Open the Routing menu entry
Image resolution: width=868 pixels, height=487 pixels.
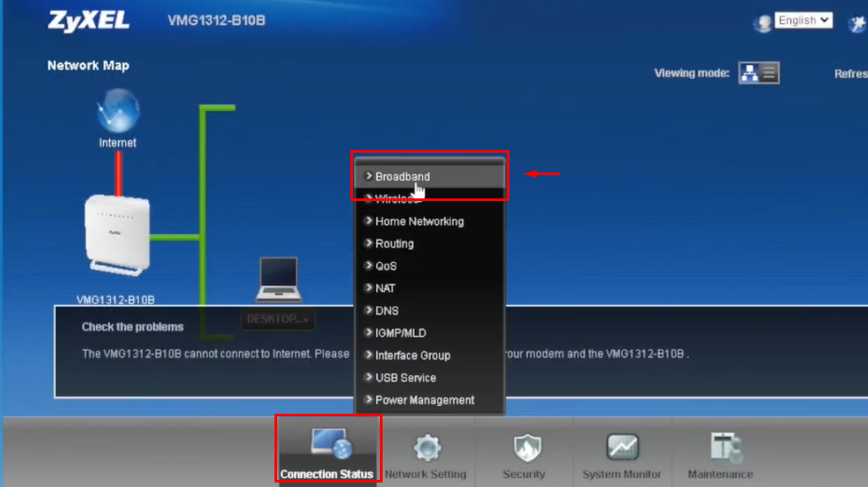point(394,244)
